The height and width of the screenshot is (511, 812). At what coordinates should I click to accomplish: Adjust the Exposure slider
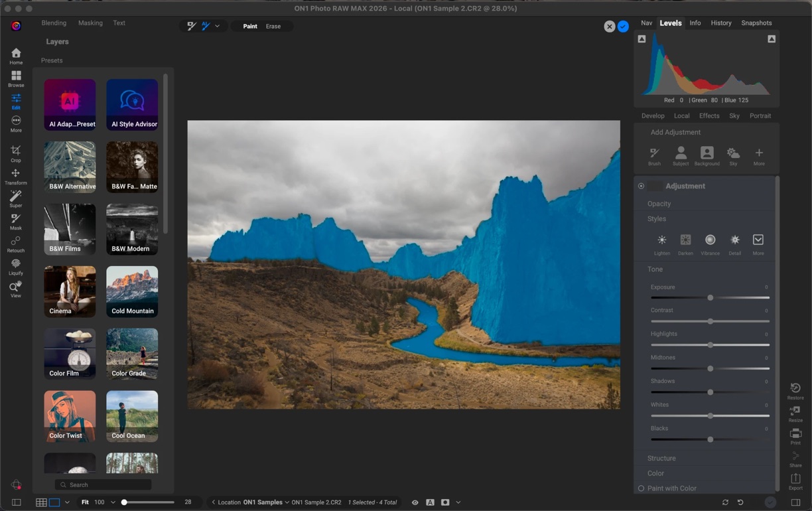[x=710, y=297]
